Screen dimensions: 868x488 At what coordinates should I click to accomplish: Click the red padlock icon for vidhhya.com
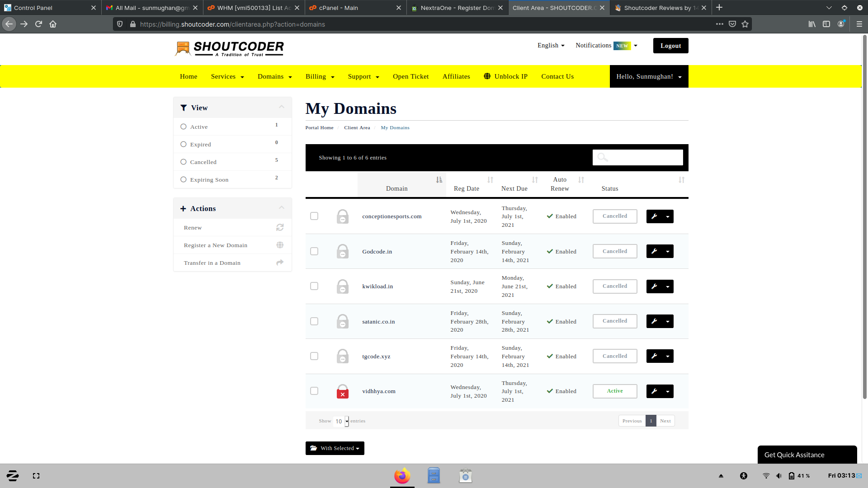343,391
